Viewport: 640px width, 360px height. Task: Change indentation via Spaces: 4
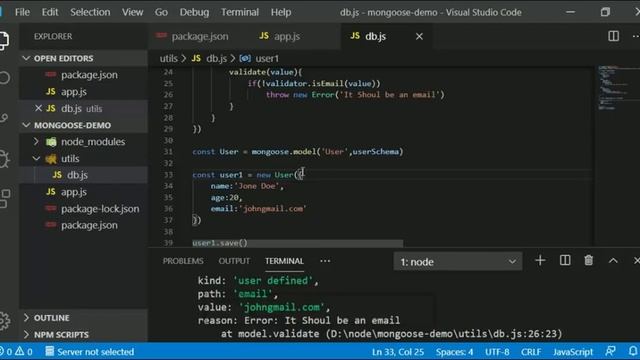tap(454, 352)
